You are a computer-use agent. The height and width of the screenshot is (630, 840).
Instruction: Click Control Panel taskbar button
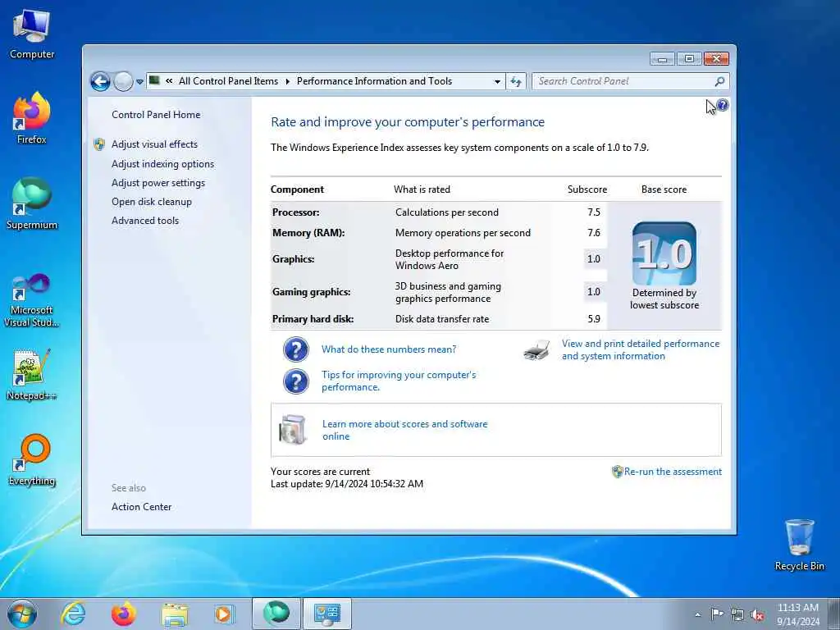[326, 614]
